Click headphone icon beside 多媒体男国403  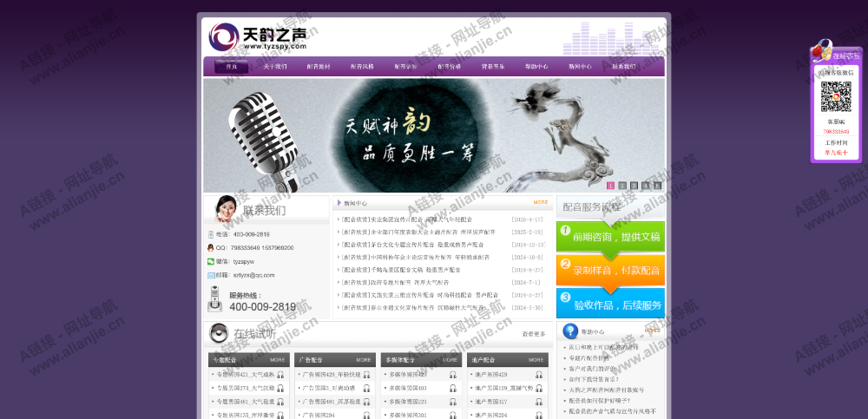(x=453, y=388)
